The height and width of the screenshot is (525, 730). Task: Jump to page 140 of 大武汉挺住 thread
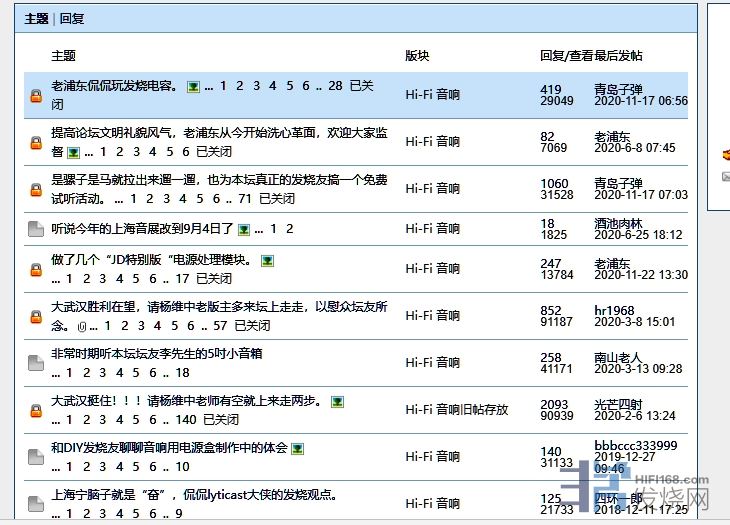[185, 419]
